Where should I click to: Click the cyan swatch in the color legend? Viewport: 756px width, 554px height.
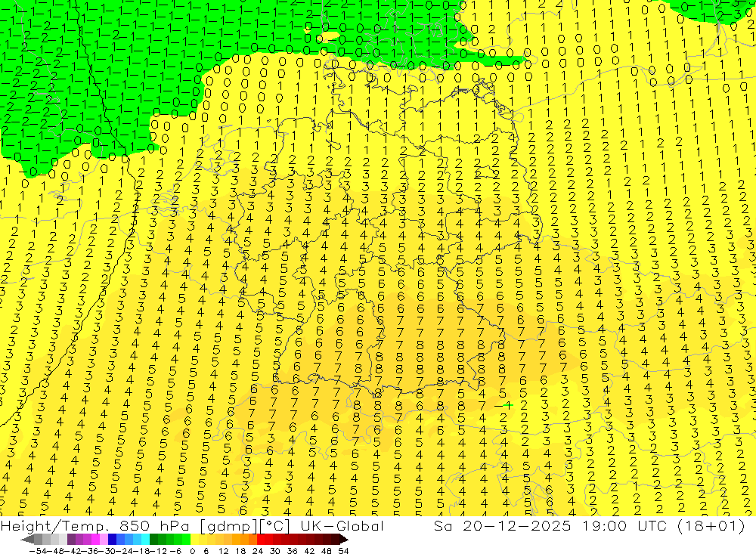click(x=145, y=540)
